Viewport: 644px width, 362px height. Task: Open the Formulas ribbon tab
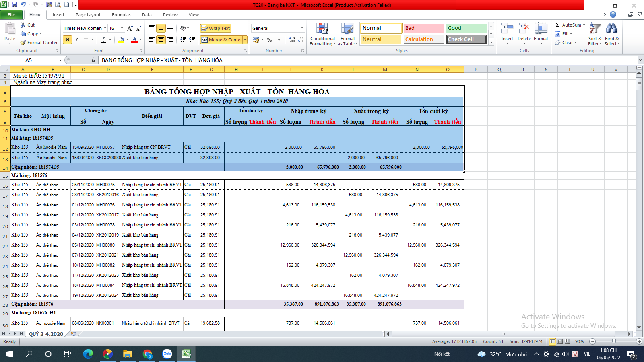pos(121,15)
